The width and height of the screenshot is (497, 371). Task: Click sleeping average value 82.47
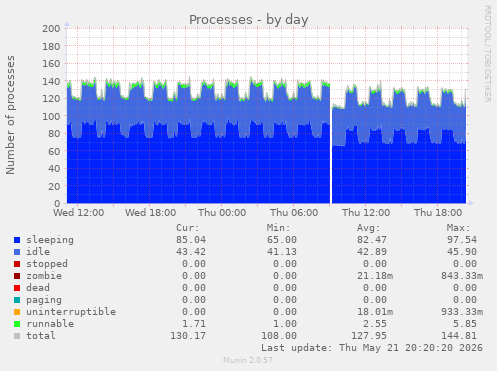coord(372,240)
